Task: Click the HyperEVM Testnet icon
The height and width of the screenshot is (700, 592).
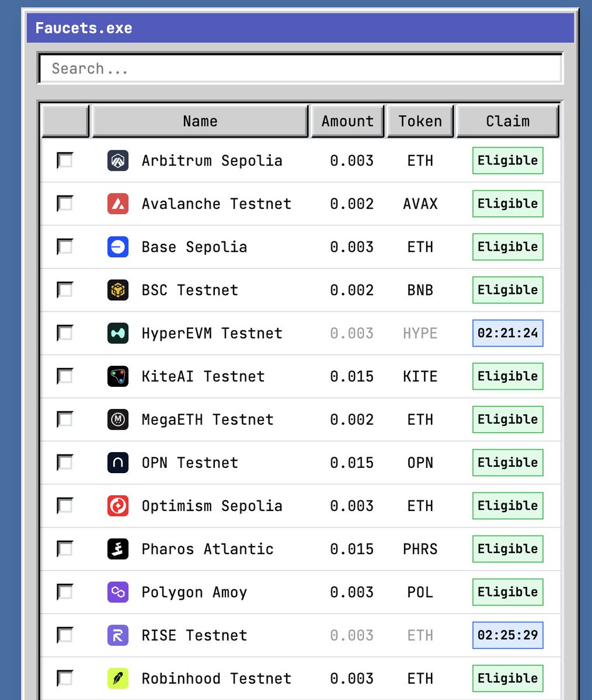Action: [118, 333]
